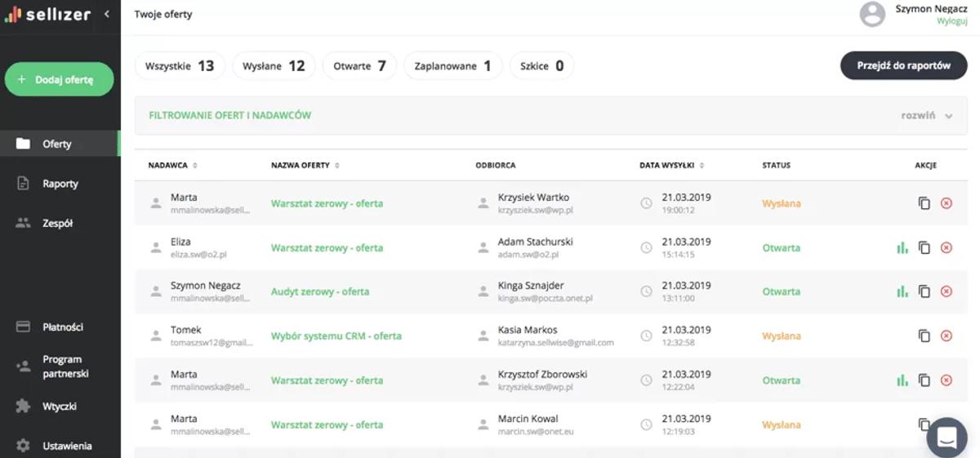Click Przejdź do raportów button
Screen dimensions: 980x458
click(904, 66)
